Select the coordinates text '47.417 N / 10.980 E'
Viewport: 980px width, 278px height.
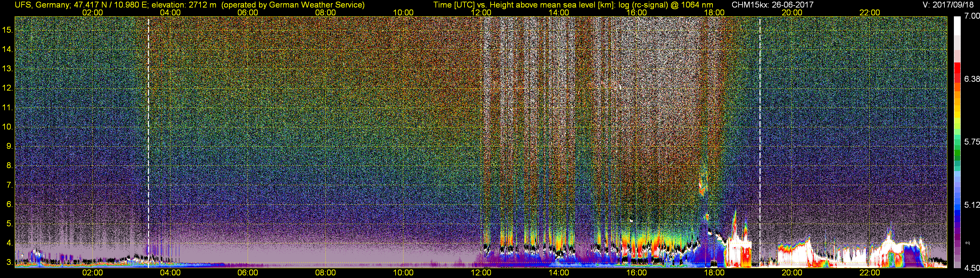(x=110, y=5)
